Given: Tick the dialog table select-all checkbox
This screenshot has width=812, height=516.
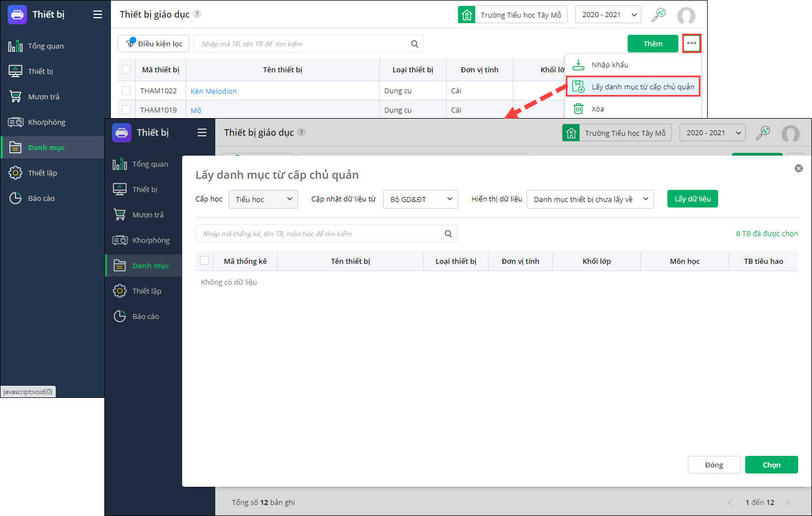Looking at the screenshot, I should tap(204, 260).
